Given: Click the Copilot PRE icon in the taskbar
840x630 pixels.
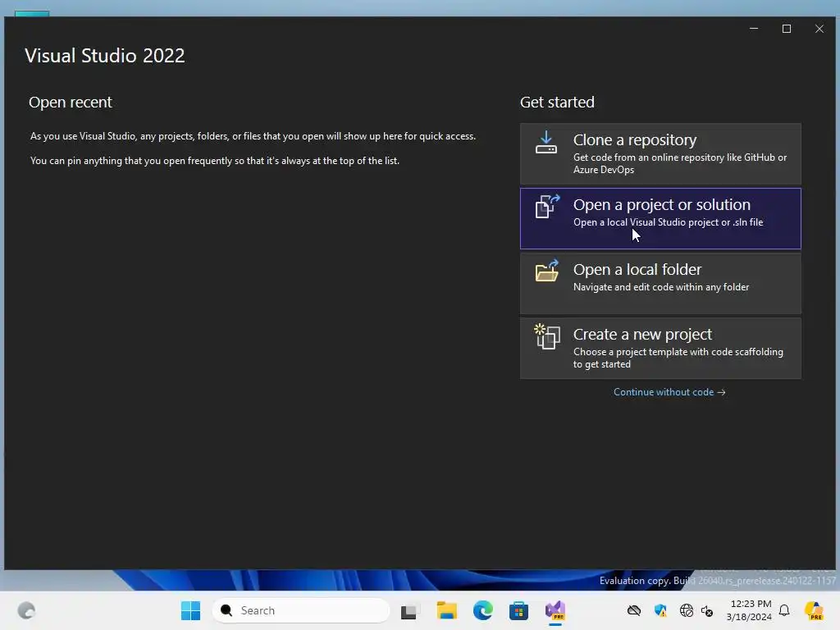Looking at the screenshot, I should [814, 610].
